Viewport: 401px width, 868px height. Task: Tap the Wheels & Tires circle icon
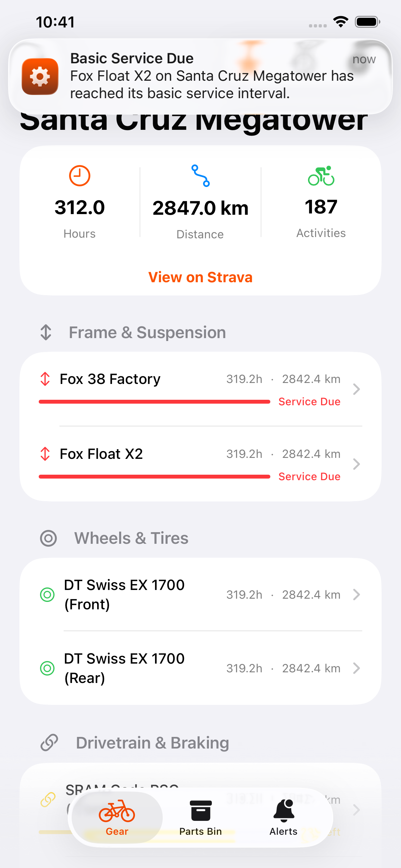[x=48, y=538]
